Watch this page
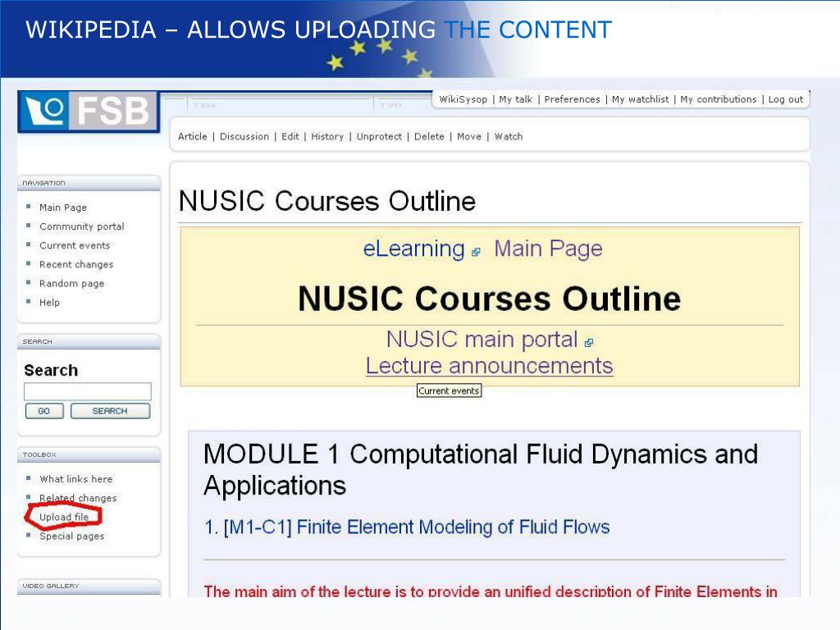Screen dimensions: 840x630 [509, 137]
